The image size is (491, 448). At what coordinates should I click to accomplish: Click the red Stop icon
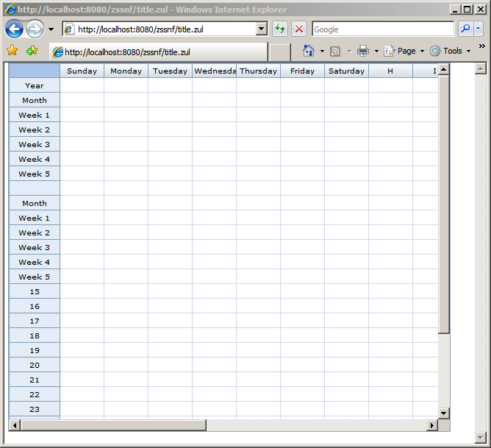coord(299,29)
